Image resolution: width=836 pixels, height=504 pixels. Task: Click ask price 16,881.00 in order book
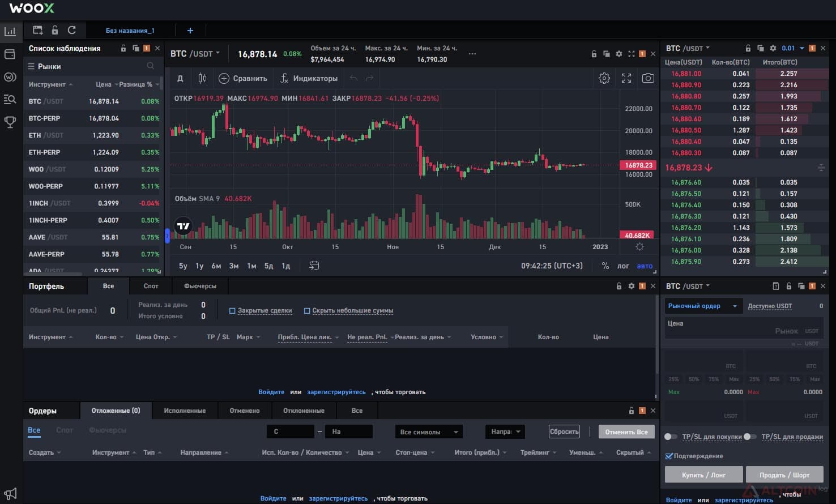pos(686,74)
